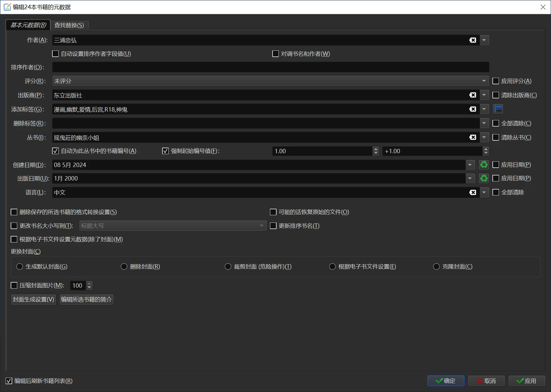Click the 应用 button
551x392 pixels.
(x=527, y=381)
